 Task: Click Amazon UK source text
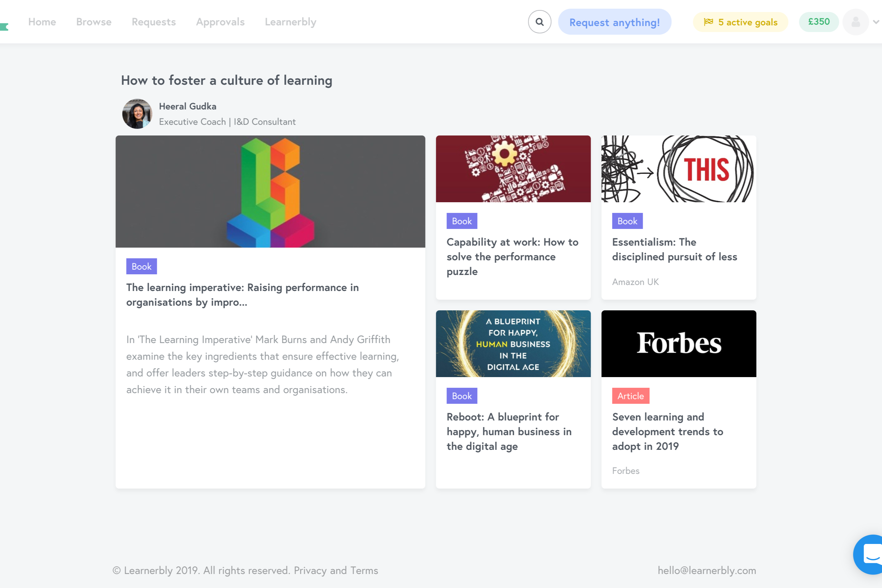click(x=635, y=282)
